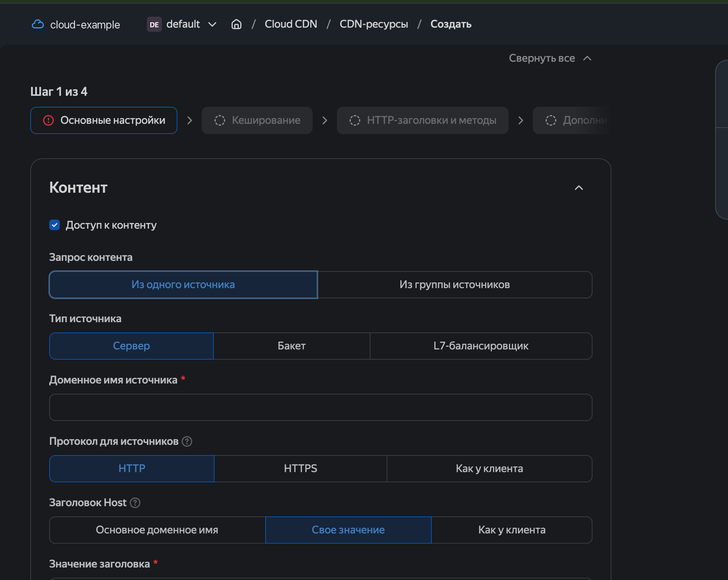Image resolution: width=728 pixels, height=580 pixels.
Task: Click the cloud icon beside cloud-example
Action: click(38, 24)
